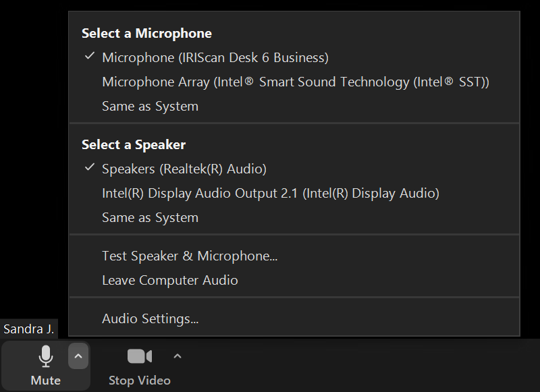Click the Select a Microphone heading

coord(146,33)
